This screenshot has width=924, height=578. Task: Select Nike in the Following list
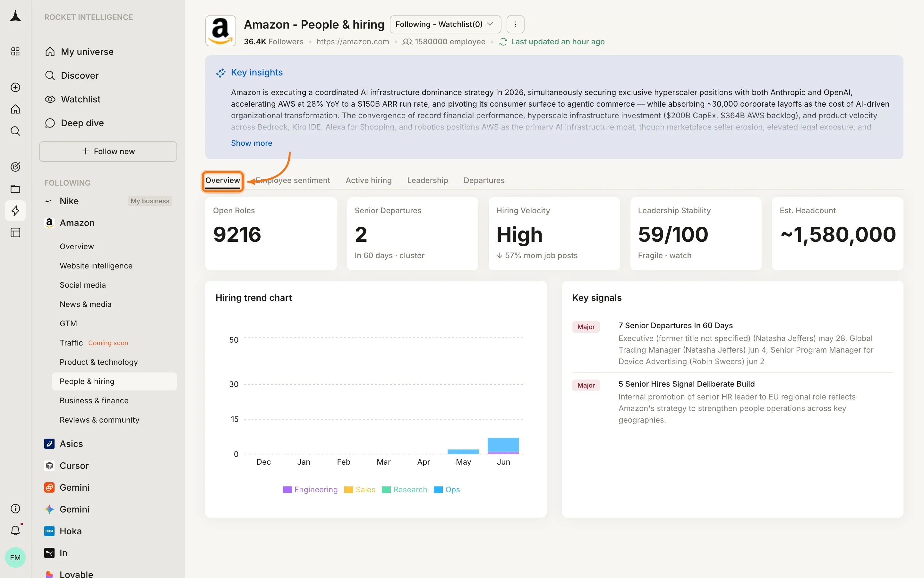pyautogui.click(x=69, y=201)
